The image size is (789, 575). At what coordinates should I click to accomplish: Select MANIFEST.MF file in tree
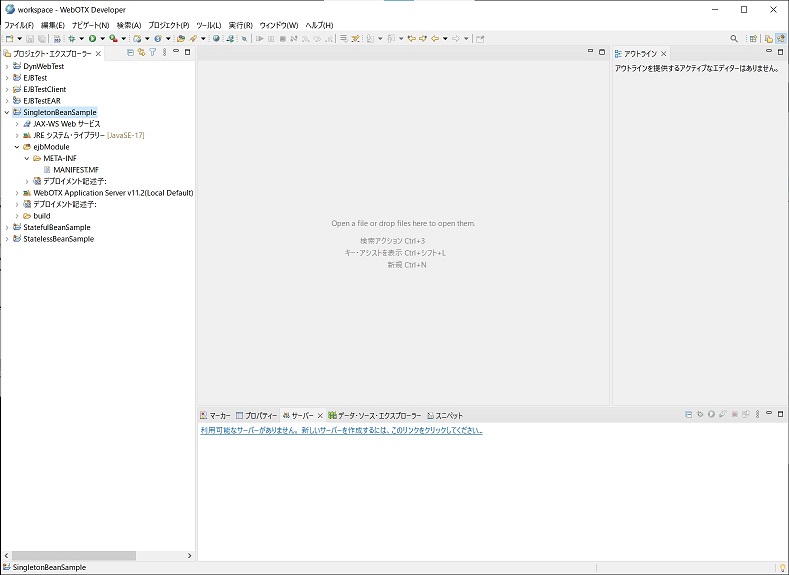click(76, 170)
